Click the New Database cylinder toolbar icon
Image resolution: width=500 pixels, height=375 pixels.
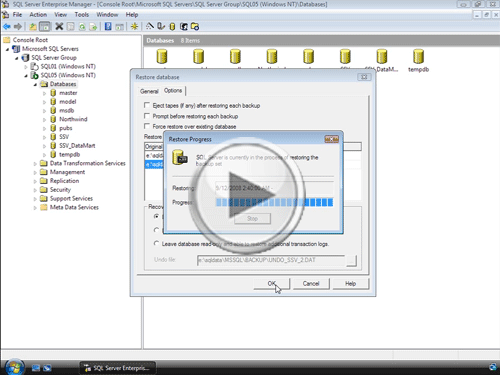point(172,27)
